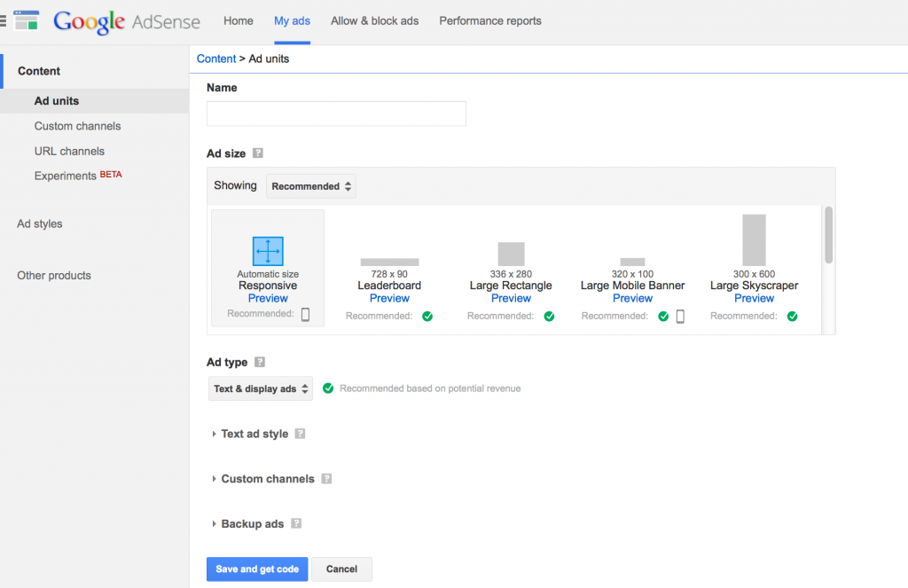Click the ad size list scrollbar
The height and width of the screenshot is (588, 908).
(x=829, y=235)
